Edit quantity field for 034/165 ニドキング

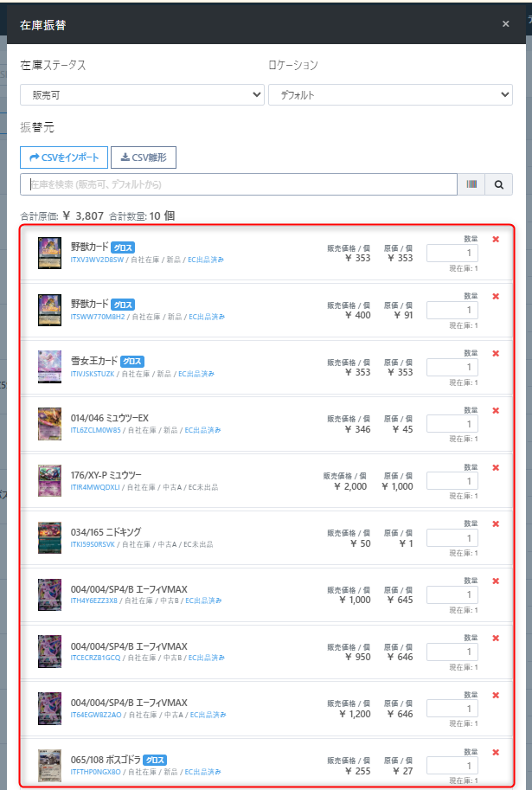[452, 538]
